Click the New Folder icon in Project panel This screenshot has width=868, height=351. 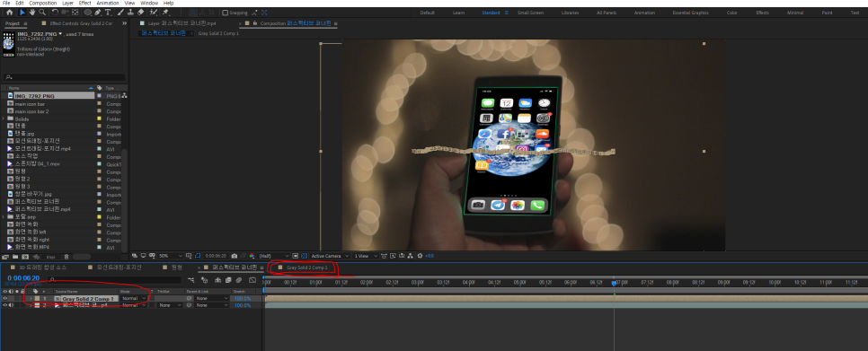(15, 257)
